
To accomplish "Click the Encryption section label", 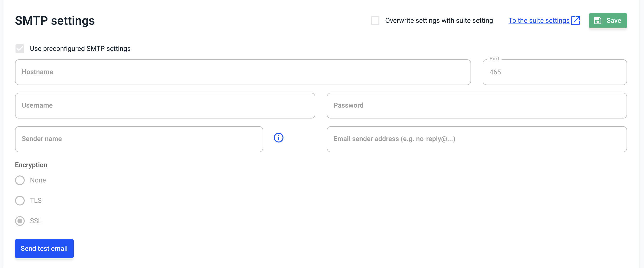I will point(31,165).
